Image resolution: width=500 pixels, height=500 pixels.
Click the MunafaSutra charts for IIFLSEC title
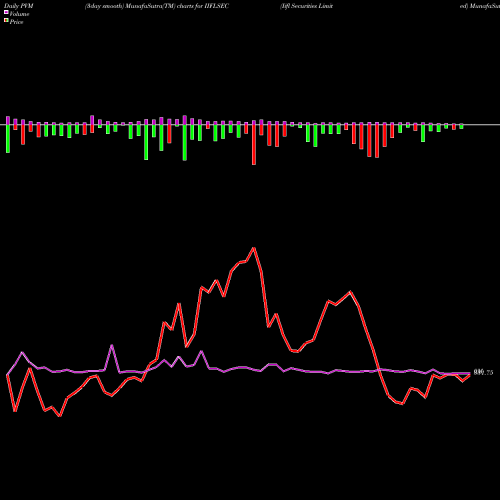click(157, 6)
